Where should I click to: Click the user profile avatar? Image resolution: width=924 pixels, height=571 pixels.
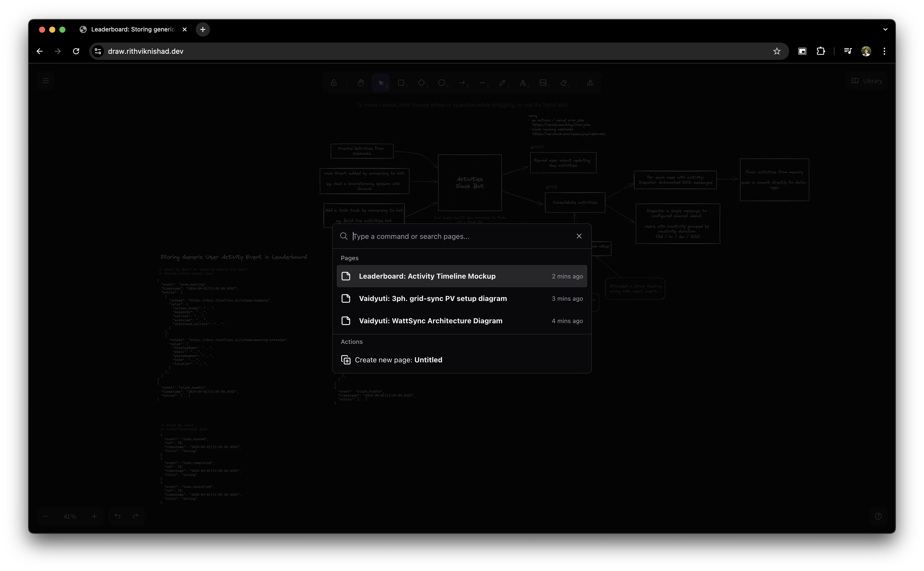tap(866, 51)
